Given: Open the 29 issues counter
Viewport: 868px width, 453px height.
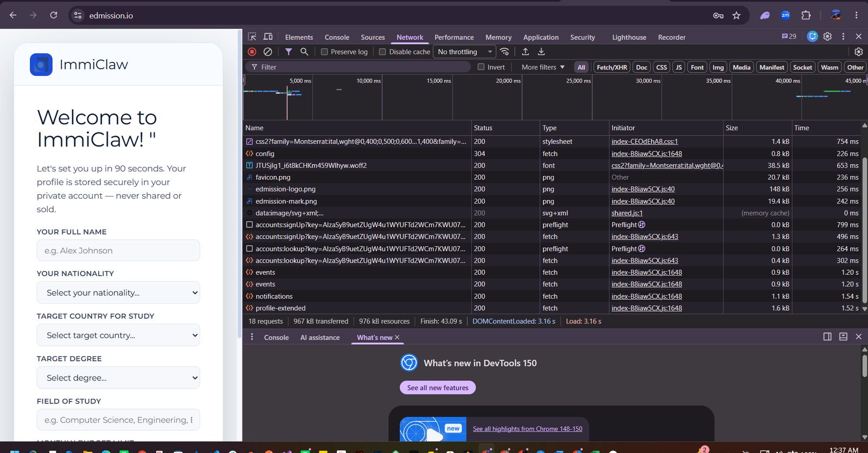Looking at the screenshot, I should (789, 36).
